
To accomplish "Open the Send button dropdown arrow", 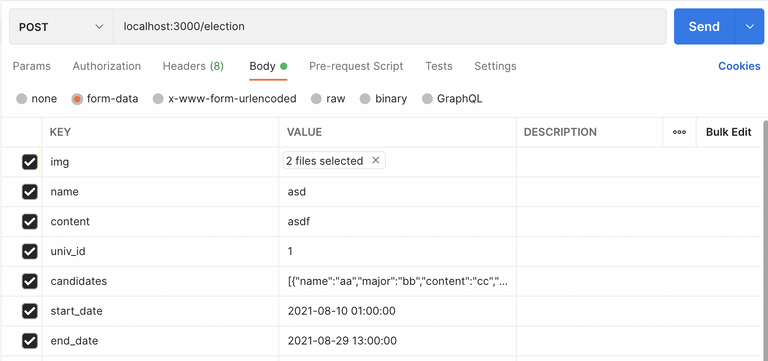I will tap(750, 26).
